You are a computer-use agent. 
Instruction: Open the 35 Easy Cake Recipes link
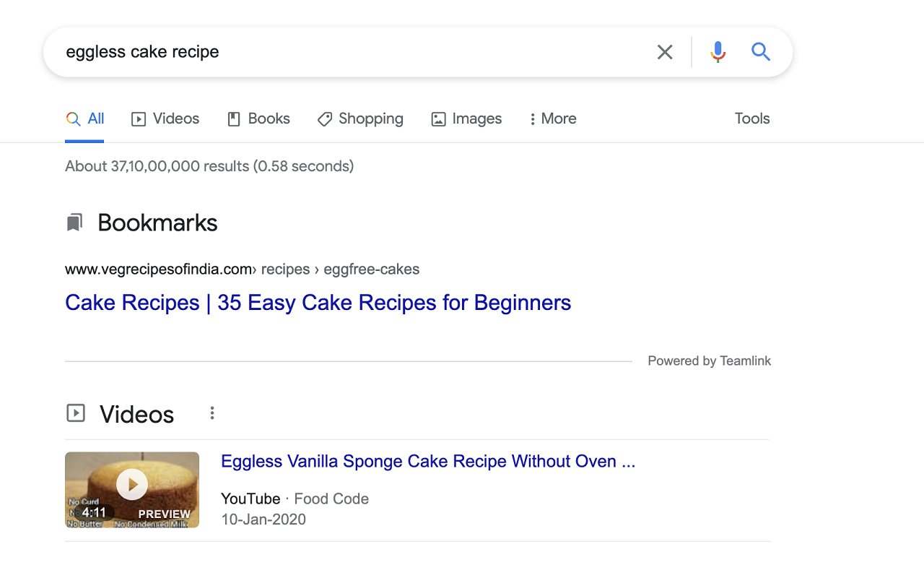(x=318, y=303)
